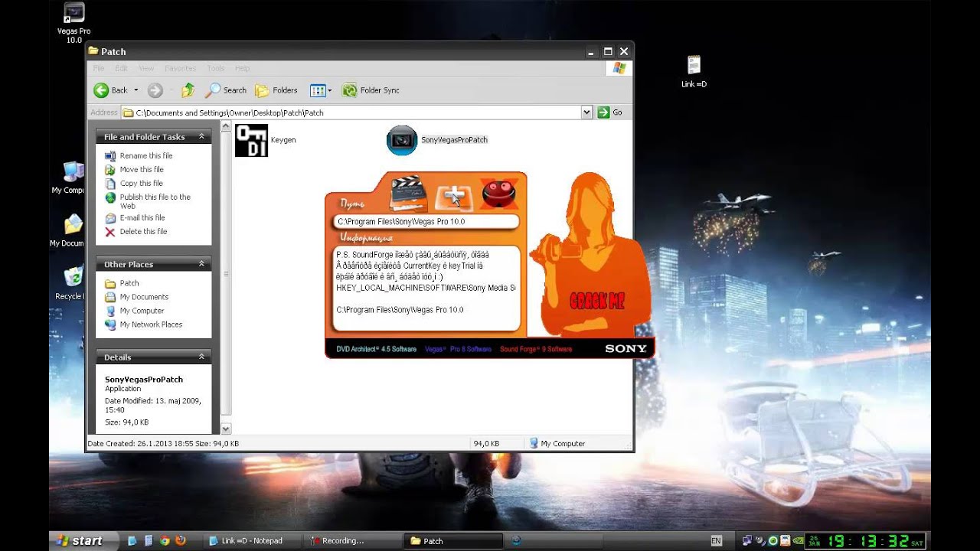
Task: Toggle the Folders pane button
Action: point(276,90)
